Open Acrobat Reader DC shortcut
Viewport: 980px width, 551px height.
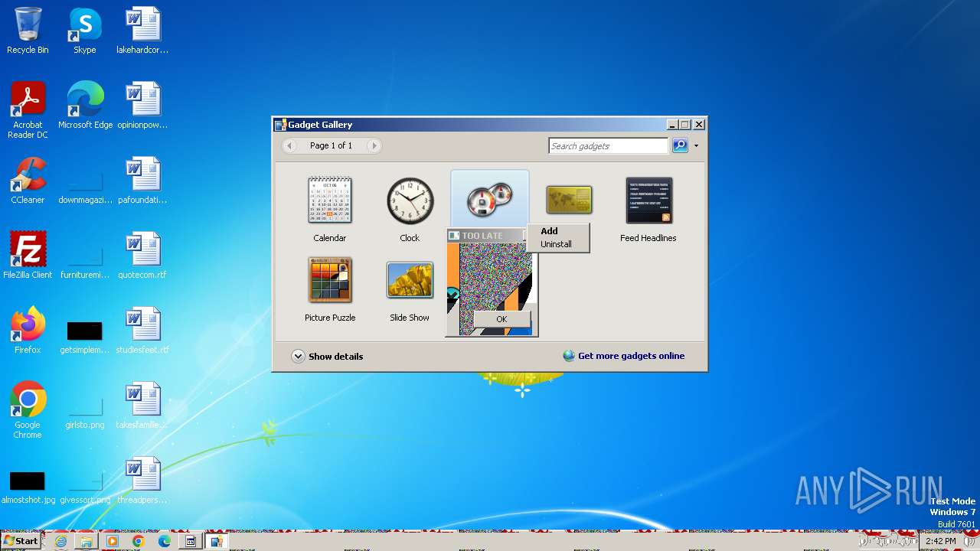28,110
